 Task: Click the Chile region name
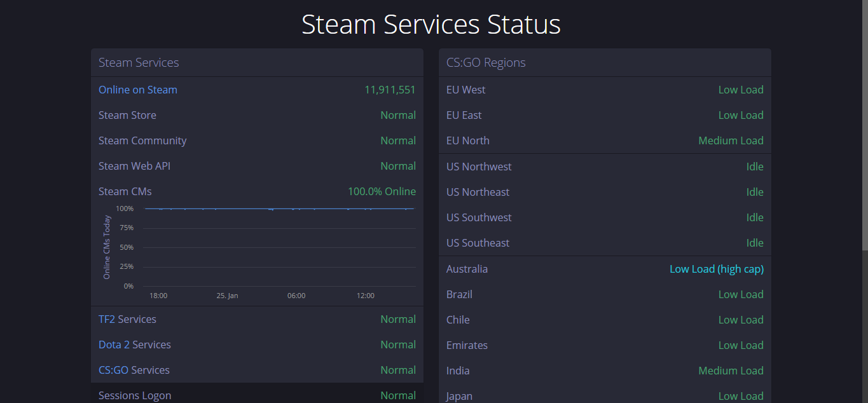click(x=458, y=320)
